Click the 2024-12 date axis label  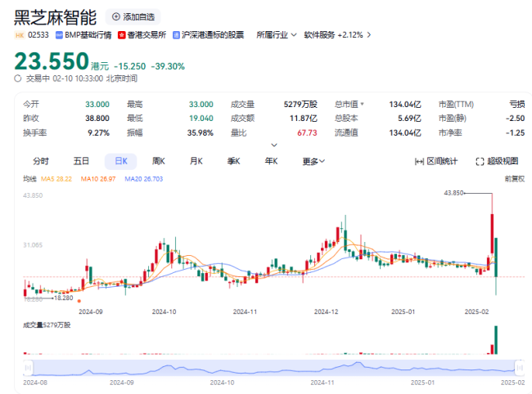[x=326, y=311]
